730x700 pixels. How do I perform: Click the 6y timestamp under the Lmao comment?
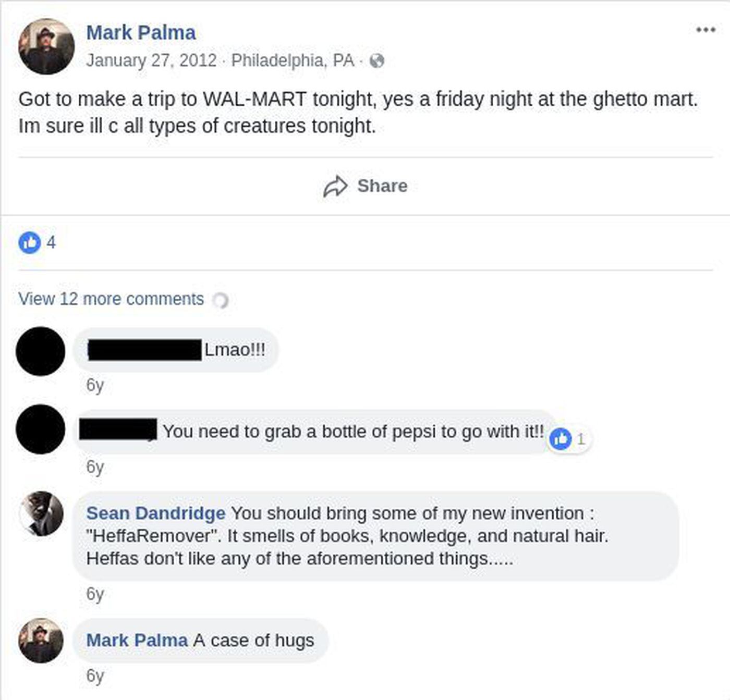point(95,385)
